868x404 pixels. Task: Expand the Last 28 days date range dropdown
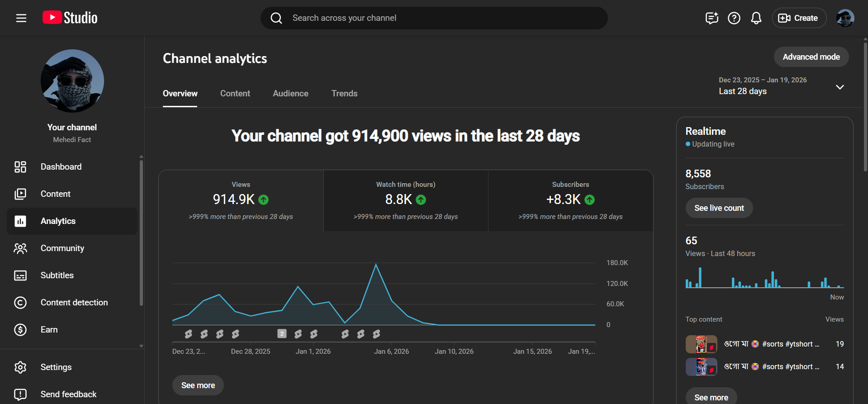click(x=781, y=86)
